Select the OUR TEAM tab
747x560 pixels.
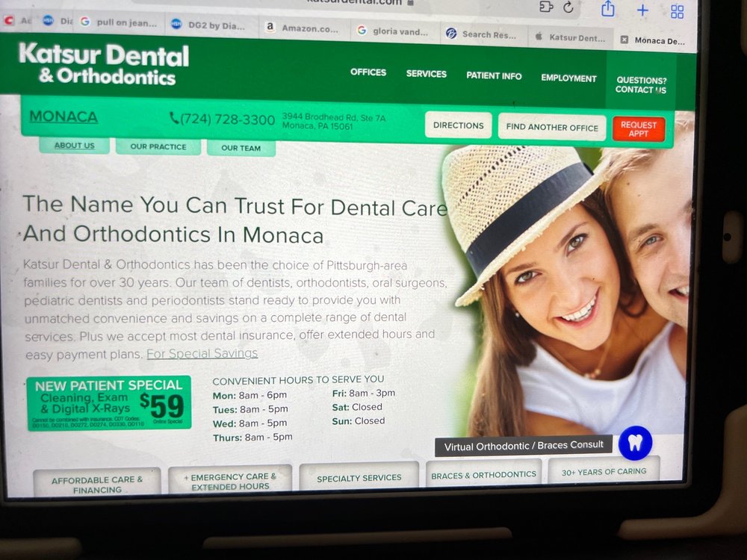[x=241, y=149]
